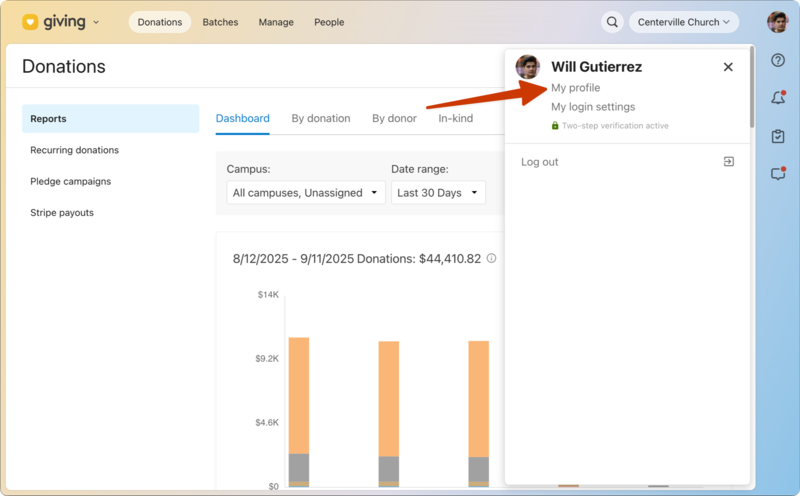
Task: Switch to the By donor tab
Action: point(394,118)
